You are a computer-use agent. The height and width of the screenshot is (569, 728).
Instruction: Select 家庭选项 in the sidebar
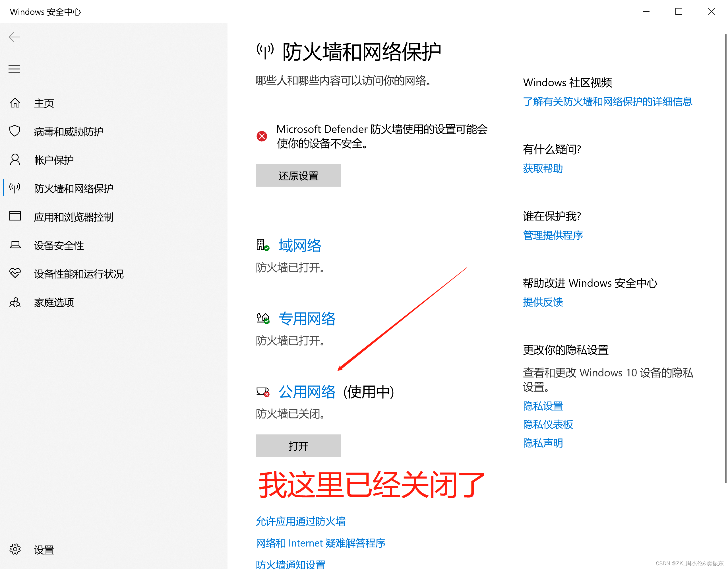click(54, 302)
